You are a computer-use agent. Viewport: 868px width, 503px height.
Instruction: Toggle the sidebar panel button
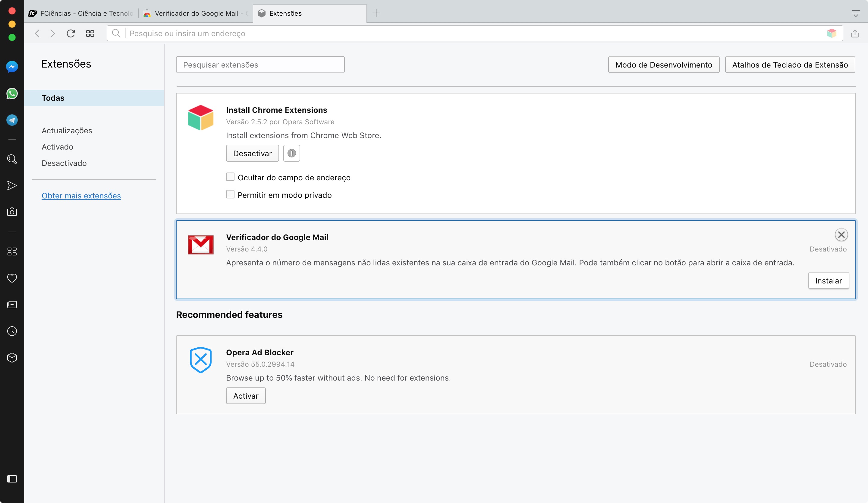click(12, 479)
